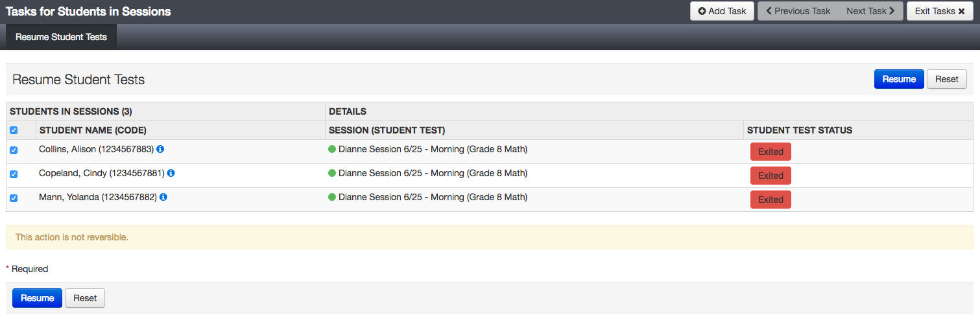Advance to Next Task
This screenshot has width=980, height=322.
pyautogui.click(x=870, y=11)
